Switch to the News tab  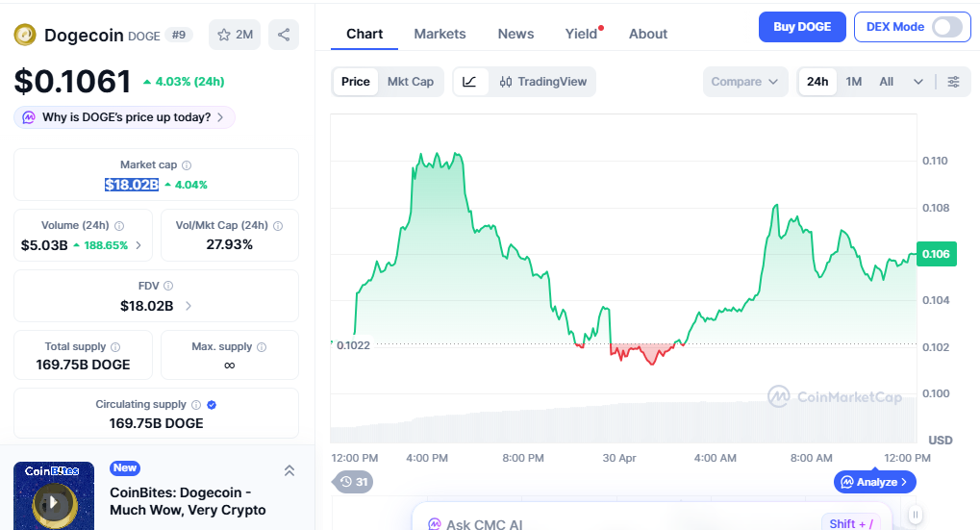click(515, 34)
